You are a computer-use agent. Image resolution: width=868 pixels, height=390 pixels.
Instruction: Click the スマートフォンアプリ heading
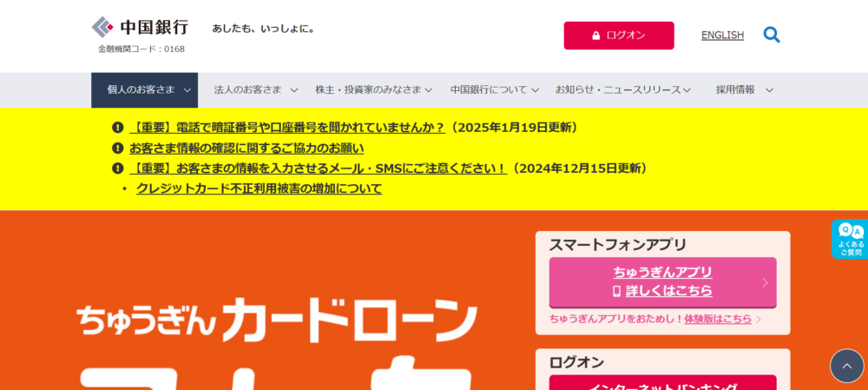(x=618, y=244)
